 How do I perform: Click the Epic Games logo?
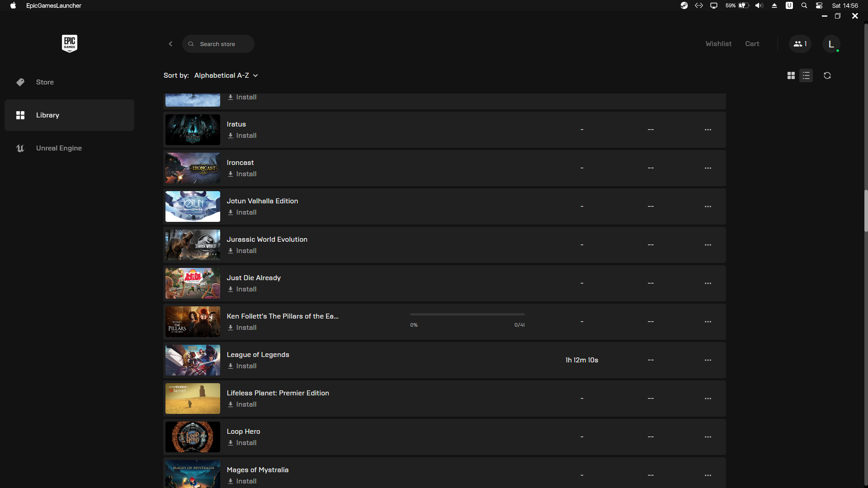(69, 43)
